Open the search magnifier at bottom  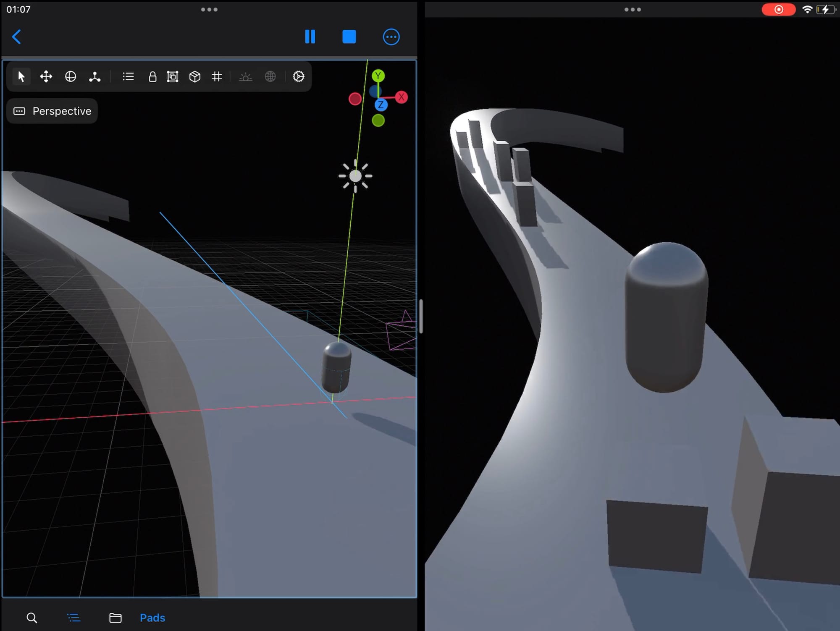[x=32, y=618]
